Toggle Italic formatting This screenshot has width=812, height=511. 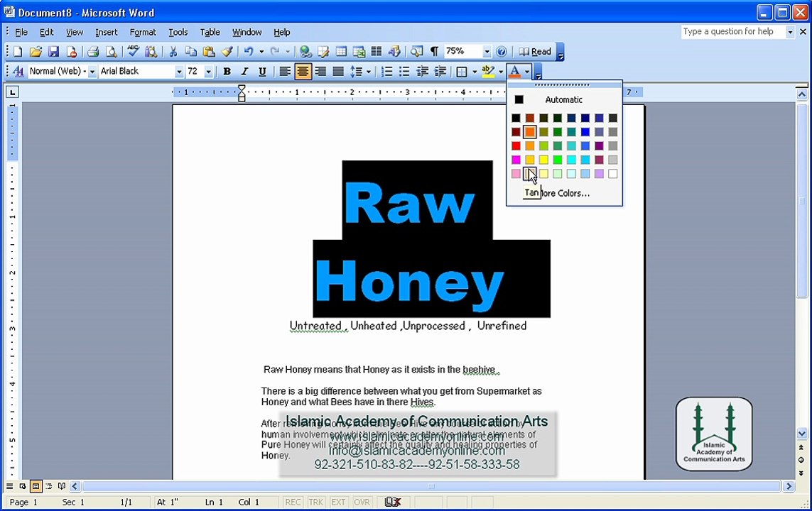tap(244, 72)
